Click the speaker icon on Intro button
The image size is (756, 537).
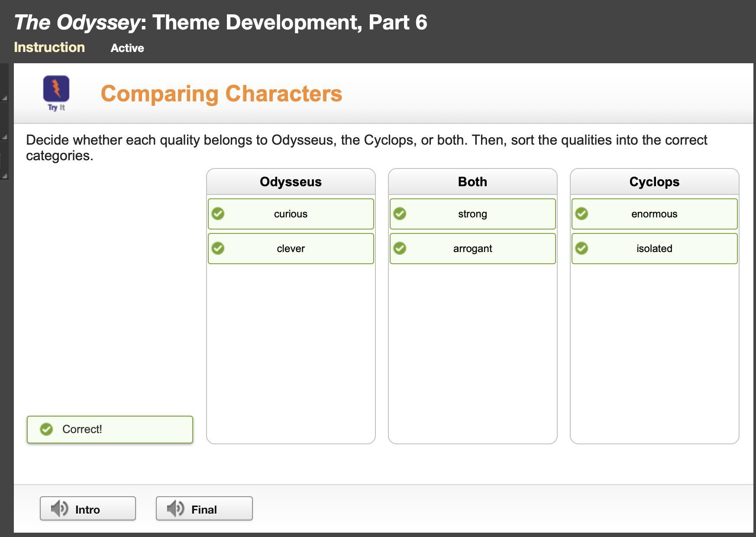click(59, 508)
